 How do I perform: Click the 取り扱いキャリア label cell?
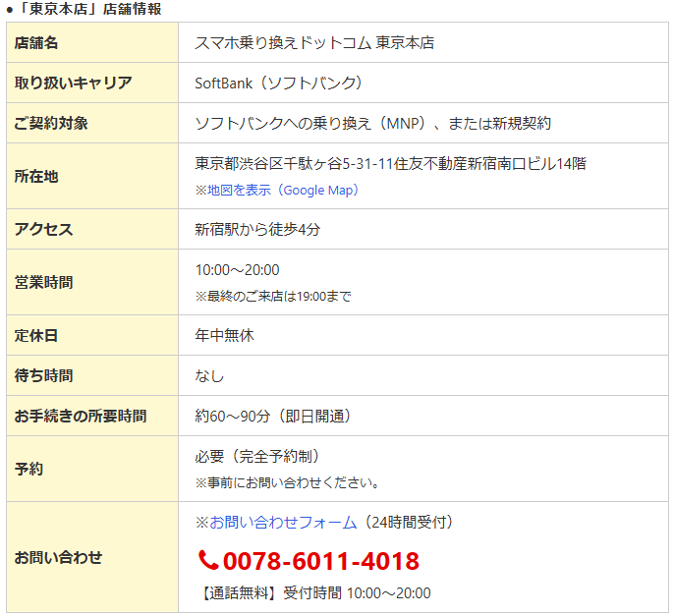(x=92, y=83)
